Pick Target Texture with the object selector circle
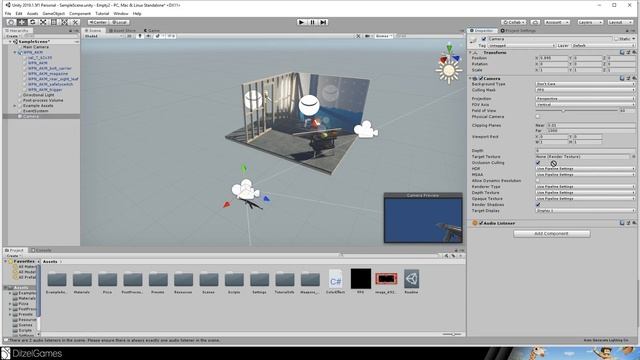Image resolution: width=640 pixels, height=360 pixels. (x=633, y=156)
